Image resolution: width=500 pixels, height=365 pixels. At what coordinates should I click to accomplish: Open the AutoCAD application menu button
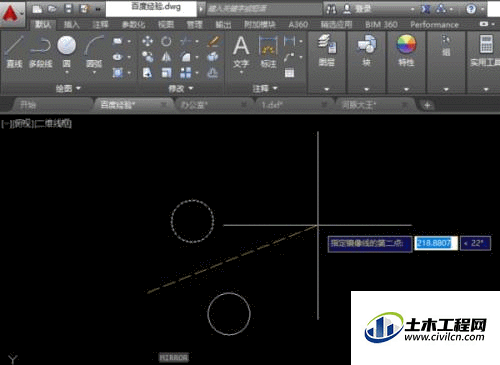pos(11,14)
